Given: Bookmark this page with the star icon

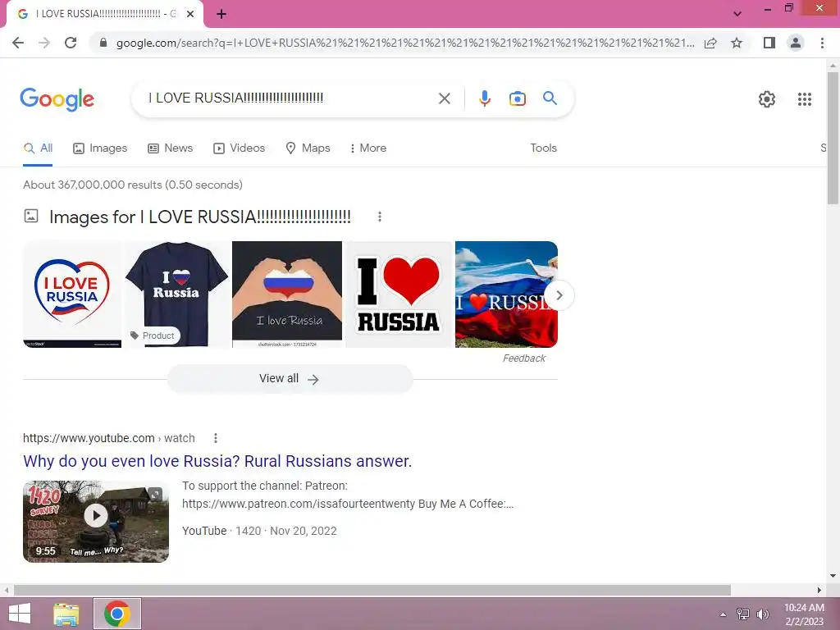Looking at the screenshot, I should [x=737, y=43].
